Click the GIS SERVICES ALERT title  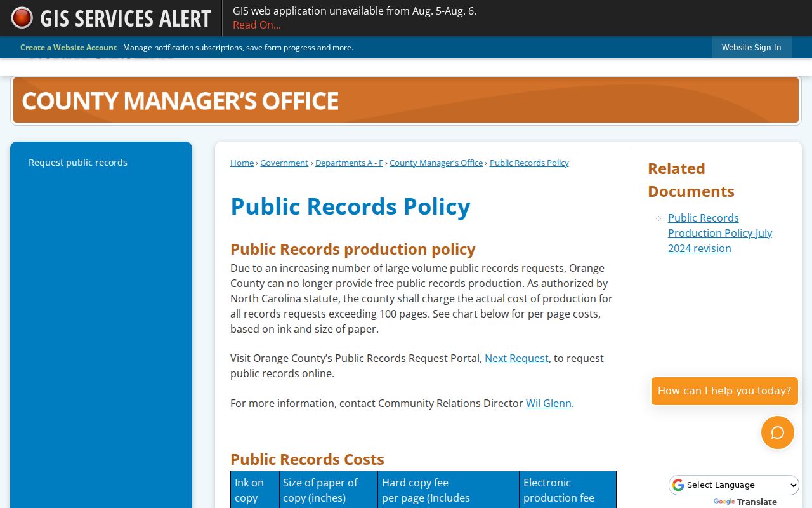(126, 18)
